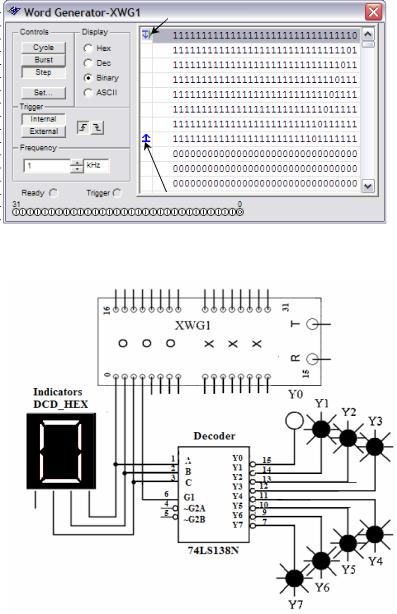Screen dimensions: 397x614
Task: Decrease frequency with stepper down arrow
Action: (77, 170)
